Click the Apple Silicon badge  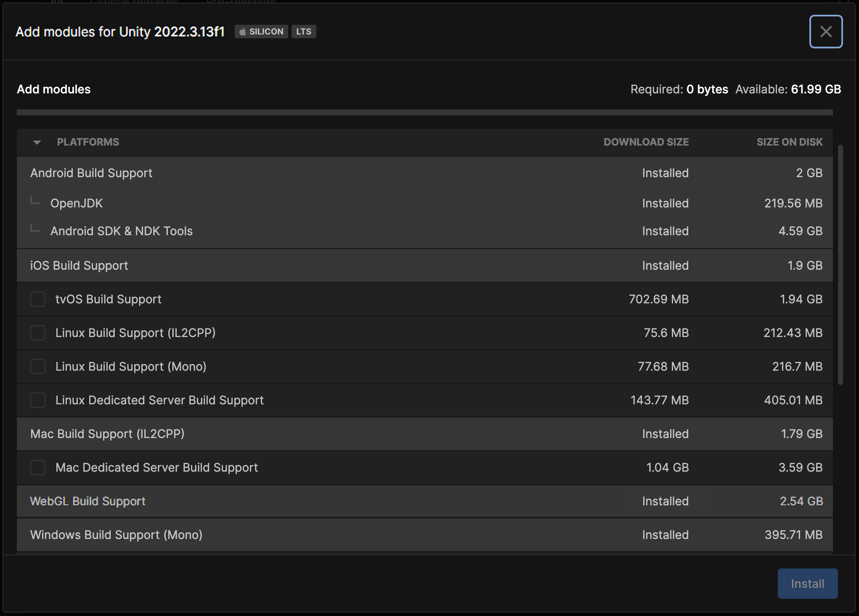pos(261,32)
